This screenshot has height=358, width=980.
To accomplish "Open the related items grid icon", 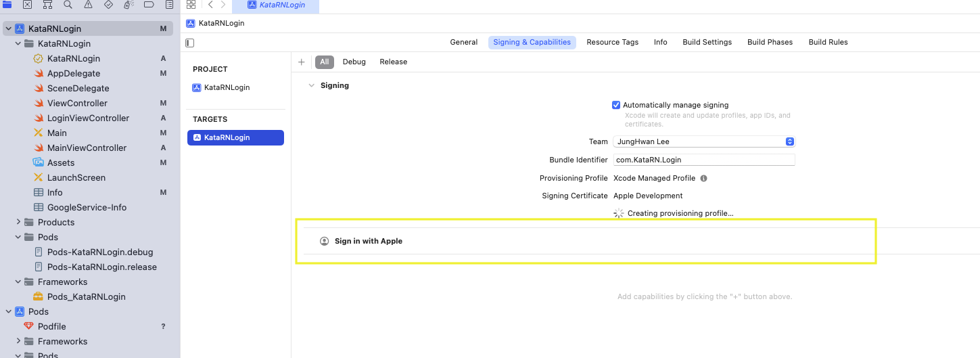I will tap(191, 4).
